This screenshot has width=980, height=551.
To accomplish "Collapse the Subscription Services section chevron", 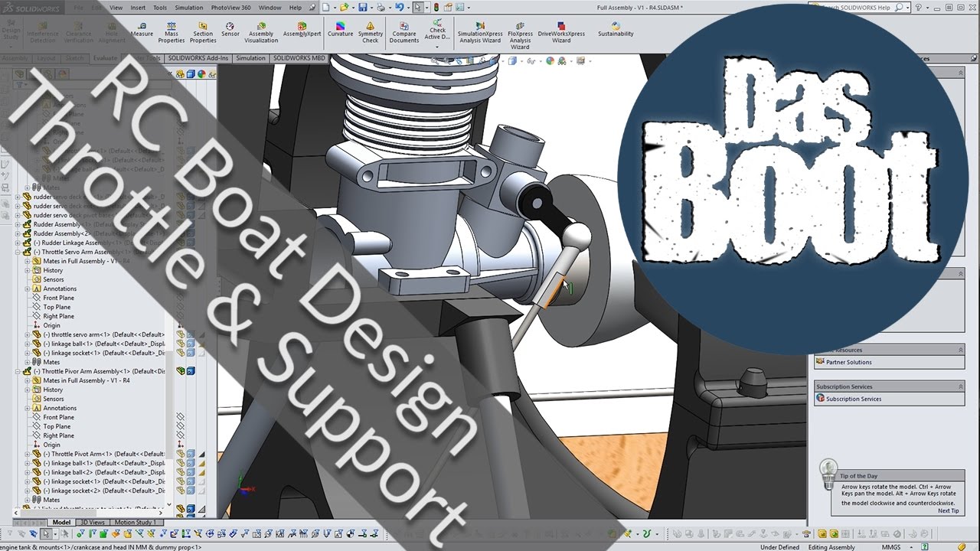I will (960, 386).
